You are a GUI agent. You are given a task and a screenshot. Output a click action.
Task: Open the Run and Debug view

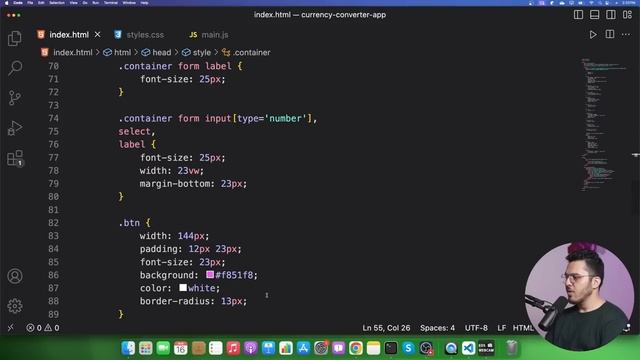15,128
